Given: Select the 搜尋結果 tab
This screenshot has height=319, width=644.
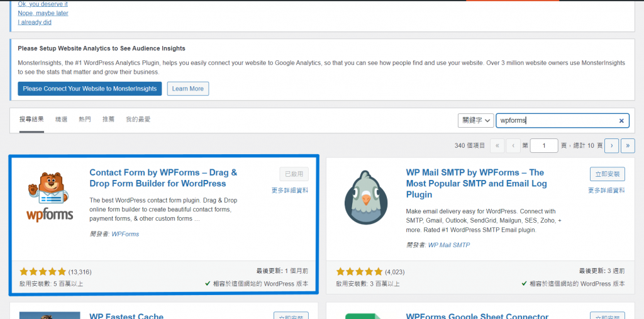Looking at the screenshot, I should (31, 120).
